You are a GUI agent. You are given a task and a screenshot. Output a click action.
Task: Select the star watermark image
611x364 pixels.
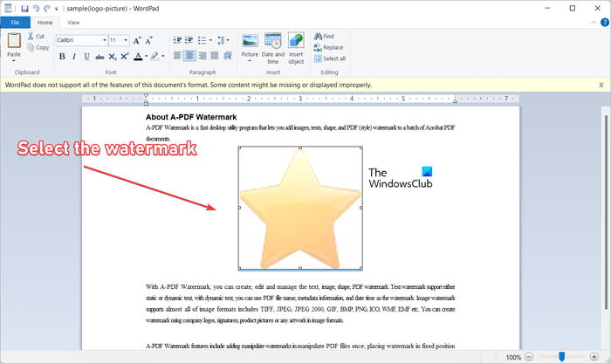(x=300, y=208)
